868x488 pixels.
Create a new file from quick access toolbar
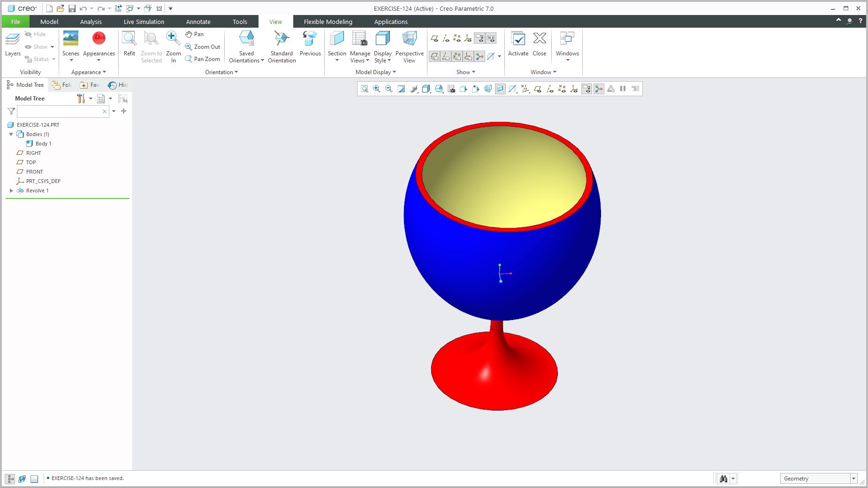point(49,8)
